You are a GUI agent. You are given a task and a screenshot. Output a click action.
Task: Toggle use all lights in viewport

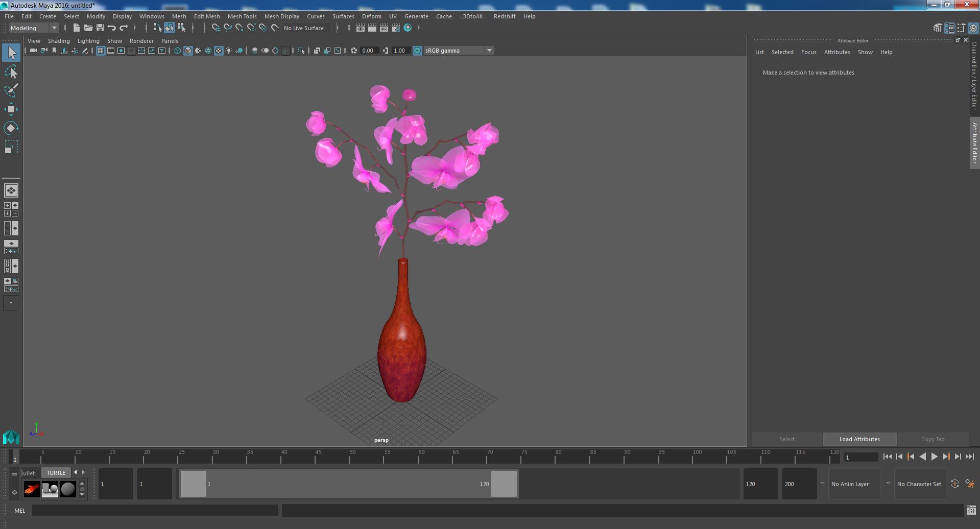pos(229,50)
